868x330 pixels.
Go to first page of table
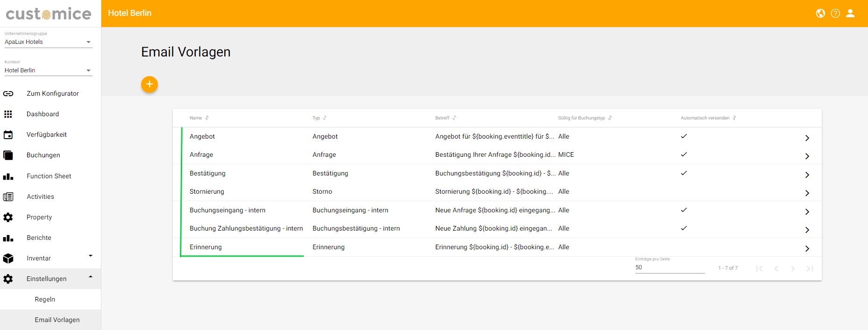759,268
